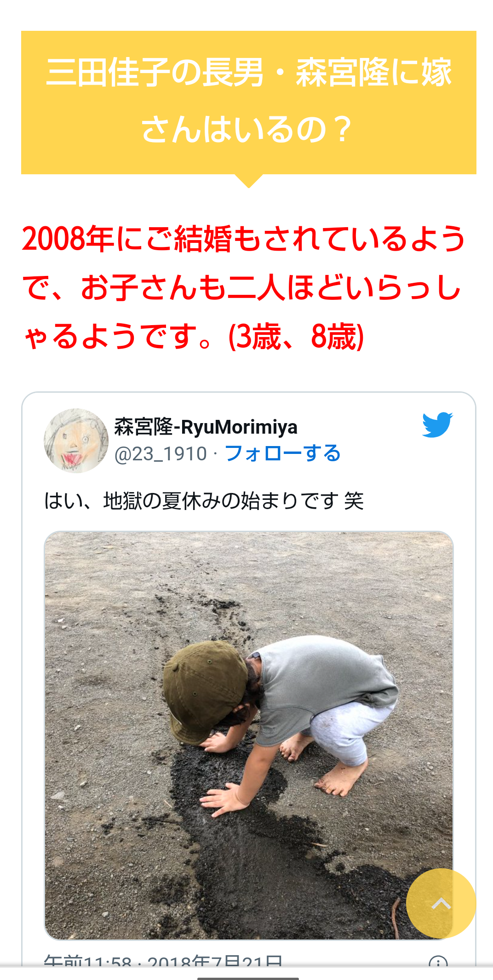Tap the red paragraph starting with 2008年

(x=244, y=287)
